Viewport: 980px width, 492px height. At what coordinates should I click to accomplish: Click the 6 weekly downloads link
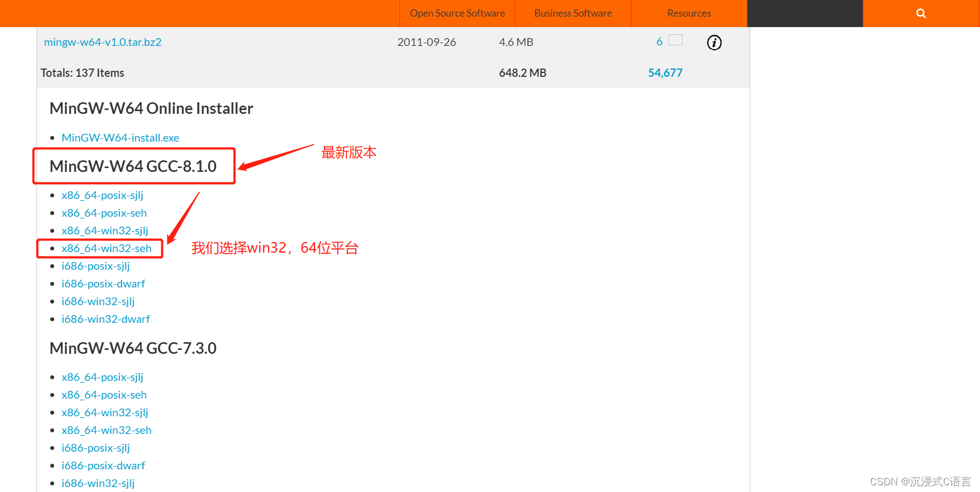(x=659, y=42)
